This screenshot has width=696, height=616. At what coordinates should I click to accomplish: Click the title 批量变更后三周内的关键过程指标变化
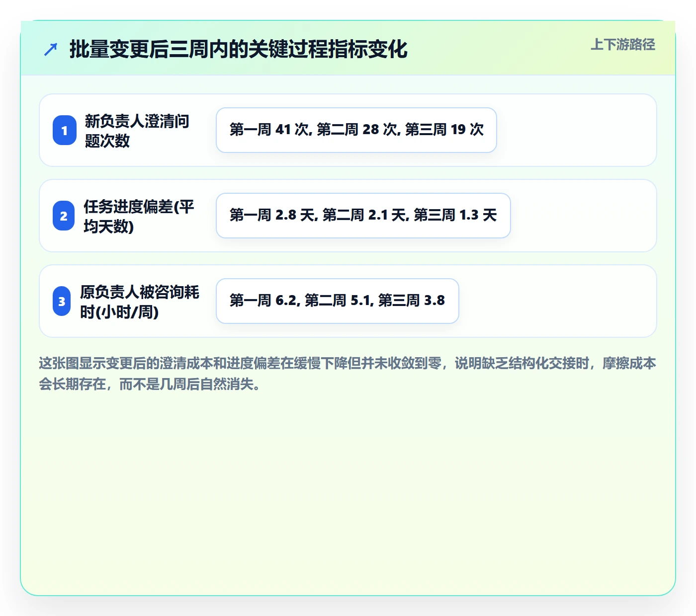click(238, 49)
